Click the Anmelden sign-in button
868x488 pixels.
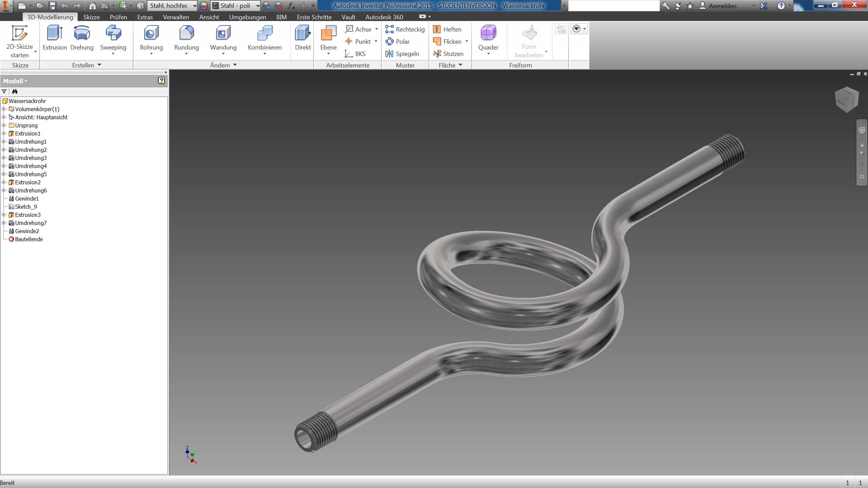click(718, 6)
